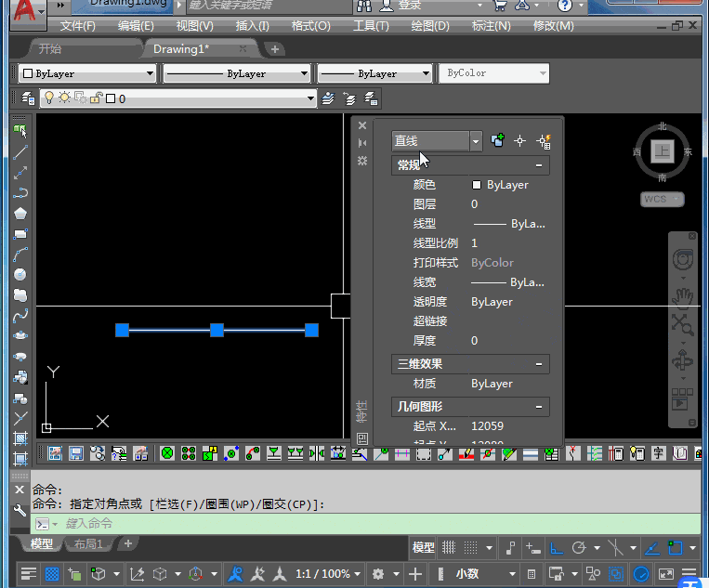Click the ViewCube 上 face
This screenshot has height=588, width=709.
(663, 151)
